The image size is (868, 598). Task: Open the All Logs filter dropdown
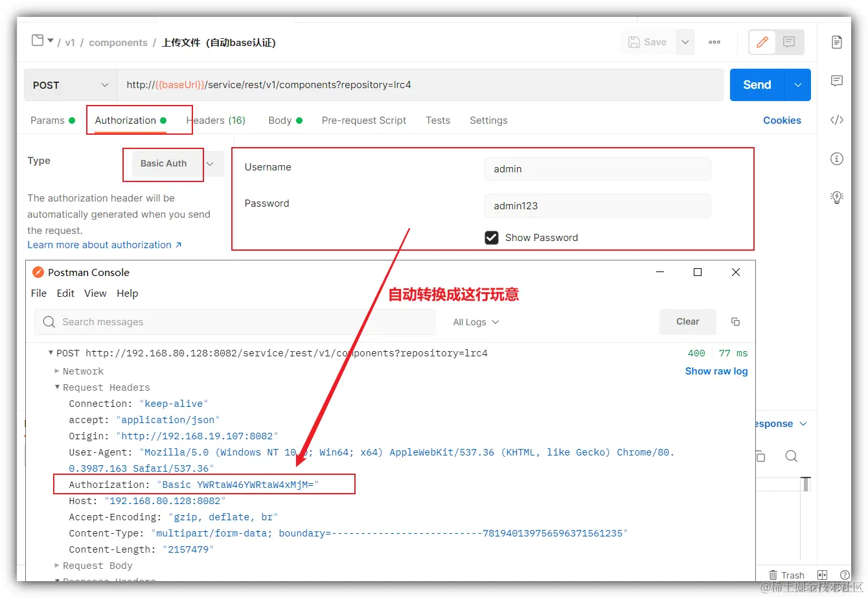point(476,322)
